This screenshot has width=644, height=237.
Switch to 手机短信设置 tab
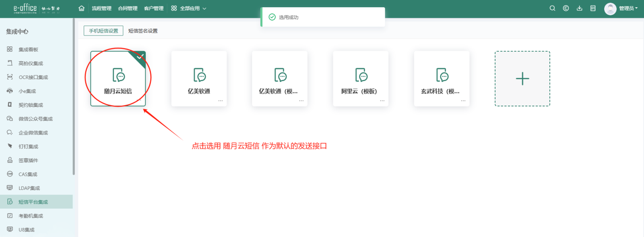(103, 31)
